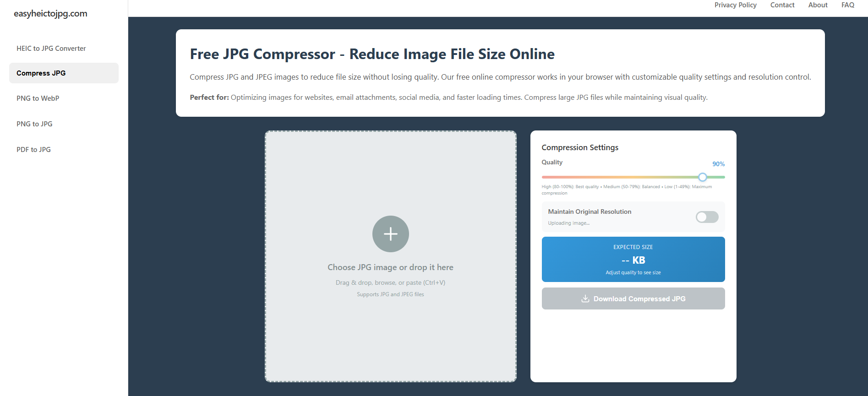This screenshot has width=868, height=396.
Task: Click the "Uploading image..." status text
Action: click(568, 223)
